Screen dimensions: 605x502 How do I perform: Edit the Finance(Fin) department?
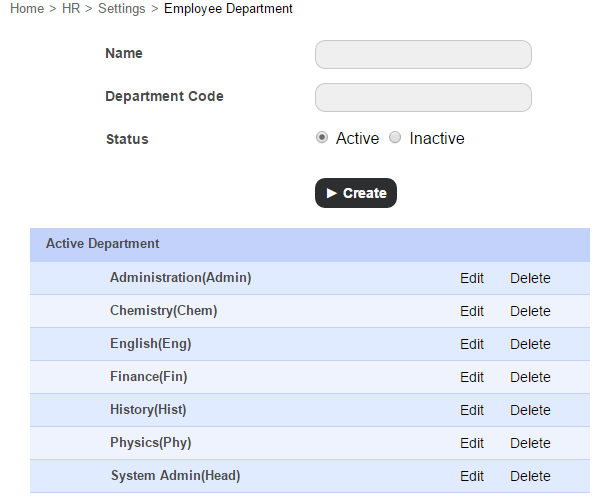tap(472, 377)
